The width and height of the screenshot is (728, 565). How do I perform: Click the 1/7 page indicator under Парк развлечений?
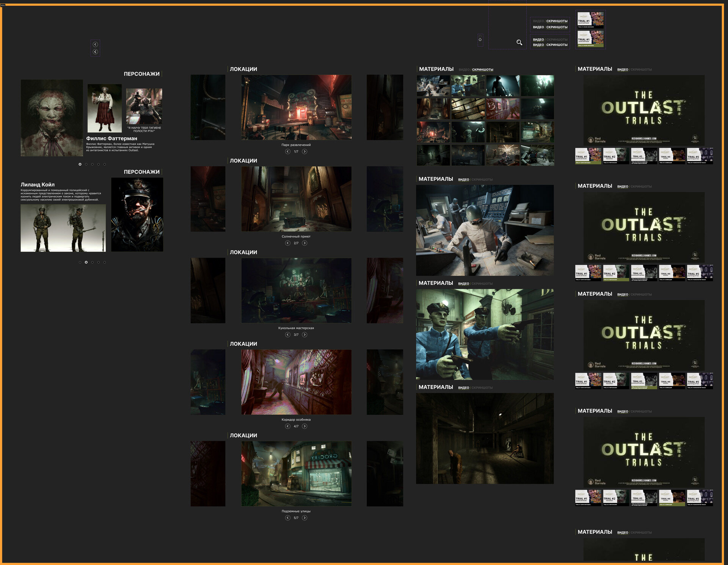(296, 151)
